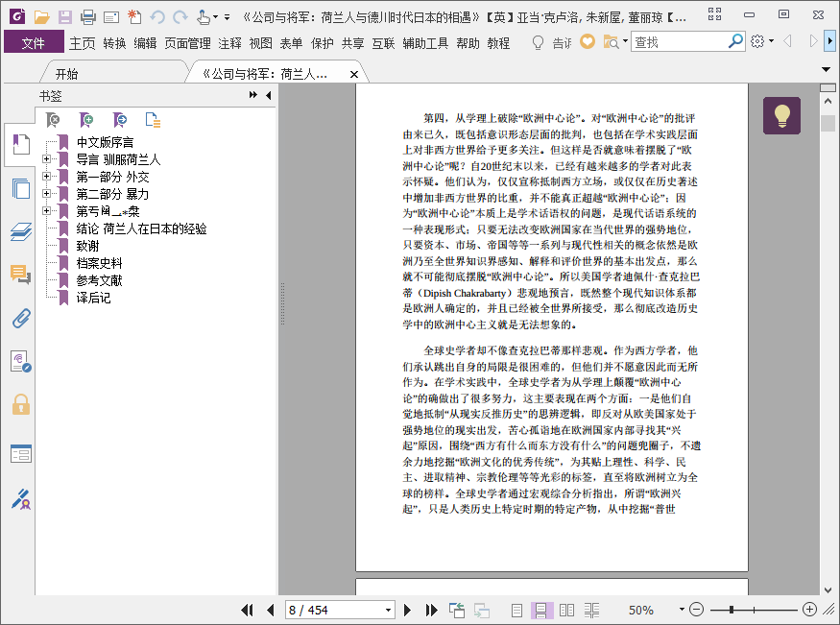Expand all bookmarks double-arrow button

(x=252, y=95)
